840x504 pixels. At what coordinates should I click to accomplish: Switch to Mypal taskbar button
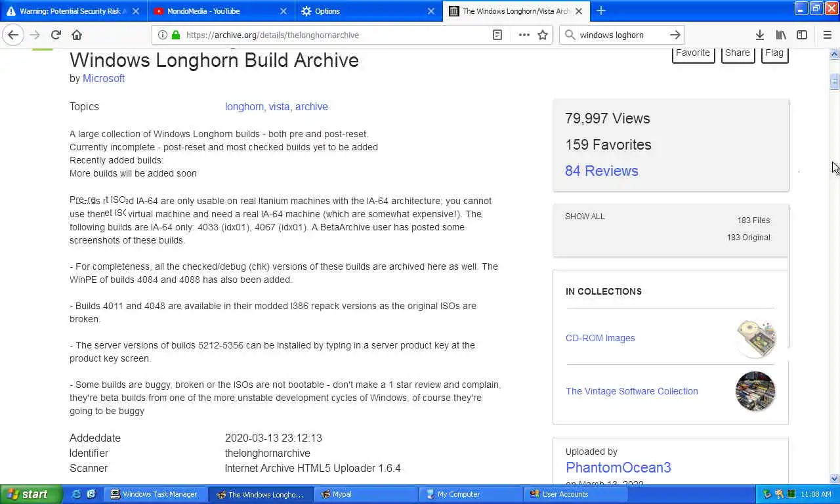click(x=366, y=494)
